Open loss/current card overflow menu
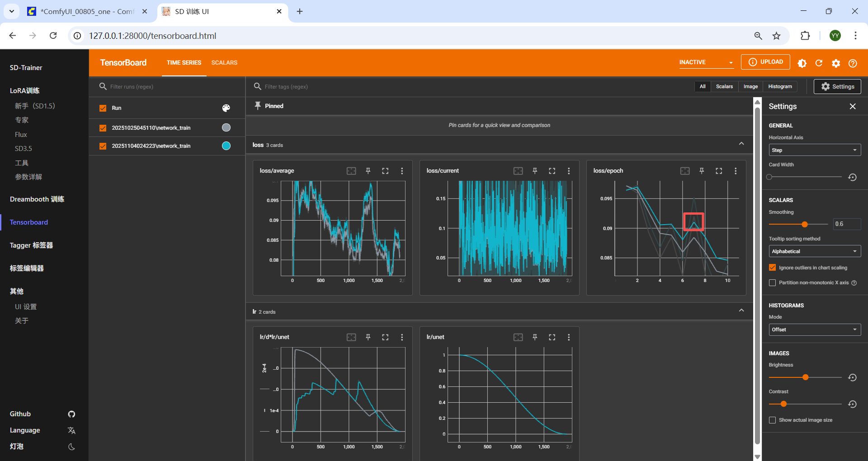The height and width of the screenshot is (461, 868). [x=569, y=171]
